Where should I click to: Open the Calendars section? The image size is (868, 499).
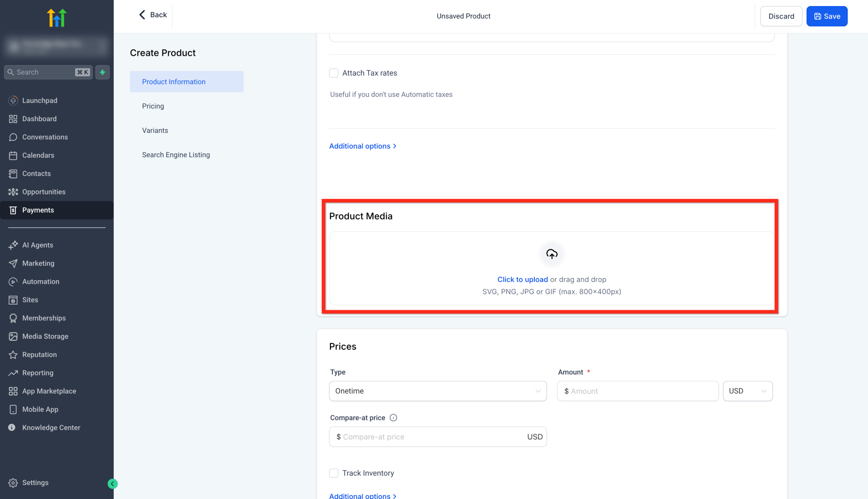(38, 155)
